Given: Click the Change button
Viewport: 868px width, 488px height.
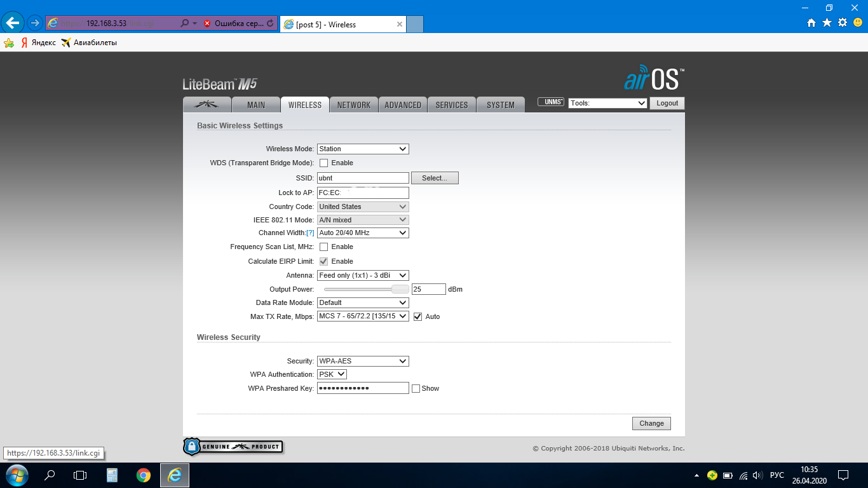Looking at the screenshot, I should 651,424.
